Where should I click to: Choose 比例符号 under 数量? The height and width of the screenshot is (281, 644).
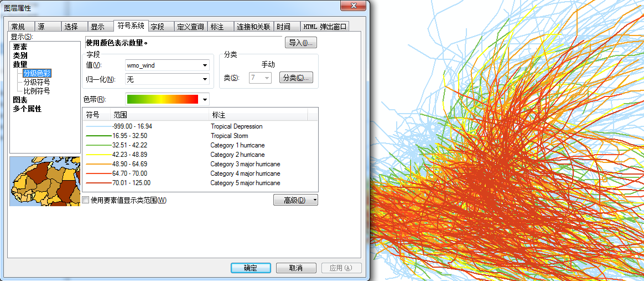pyautogui.click(x=37, y=91)
